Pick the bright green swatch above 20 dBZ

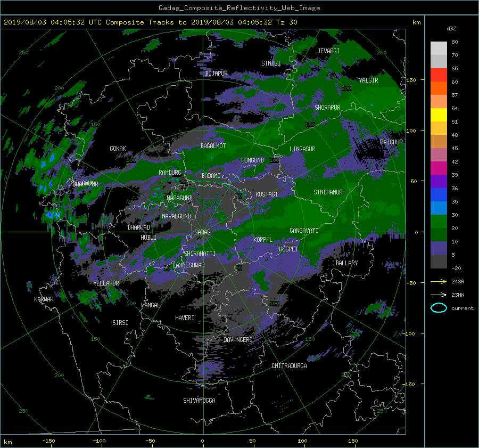coord(439,222)
